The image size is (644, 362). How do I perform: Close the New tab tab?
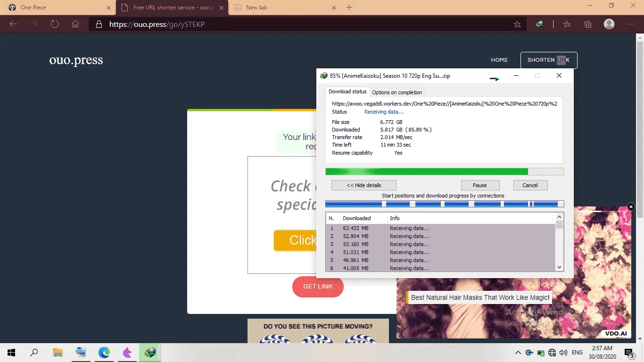point(334,8)
